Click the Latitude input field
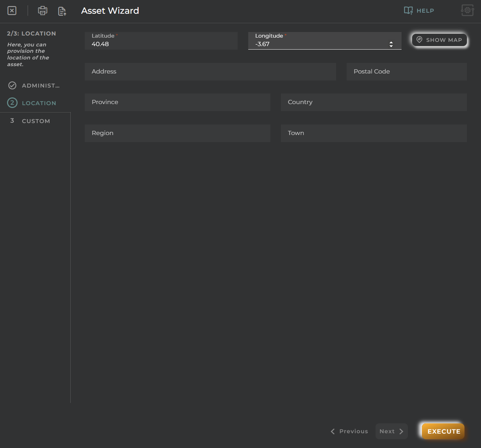 tap(161, 41)
